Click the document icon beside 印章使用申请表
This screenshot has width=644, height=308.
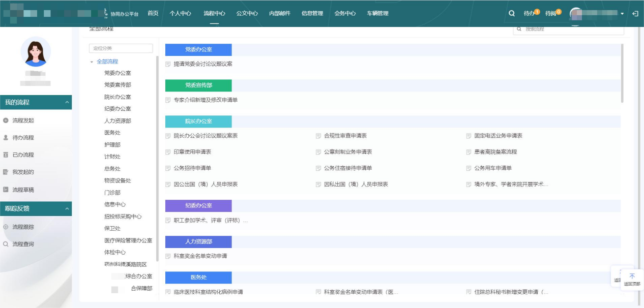click(x=168, y=152)
